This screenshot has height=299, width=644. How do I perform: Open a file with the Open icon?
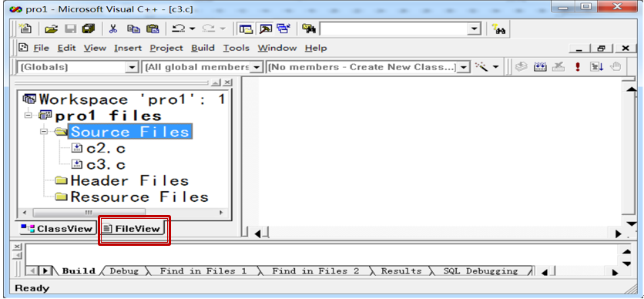click(51, 29)
